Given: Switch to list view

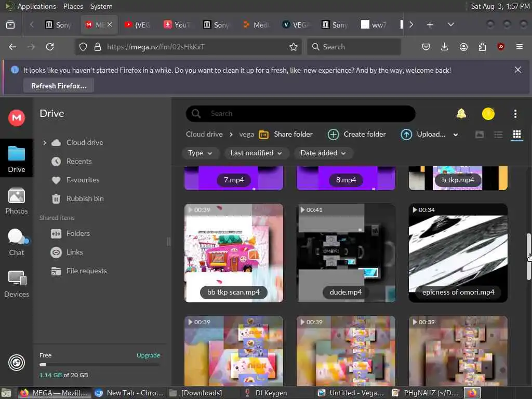Looking at the screenshot, I should point(498,135).
